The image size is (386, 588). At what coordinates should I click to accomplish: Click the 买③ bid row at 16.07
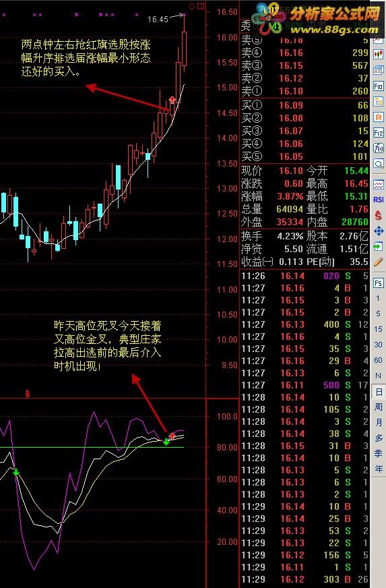[x=304, y=131]
